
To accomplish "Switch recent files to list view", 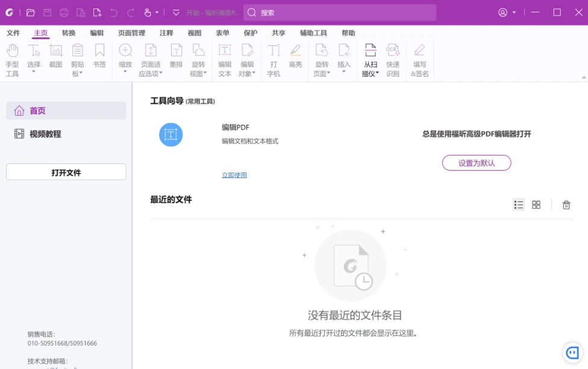I will 518,205.
